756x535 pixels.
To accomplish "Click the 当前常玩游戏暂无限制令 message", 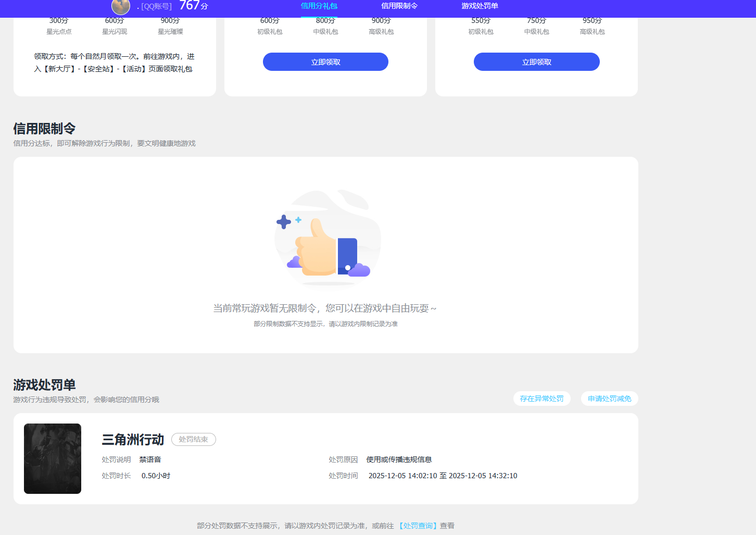I will pos(325,308).
